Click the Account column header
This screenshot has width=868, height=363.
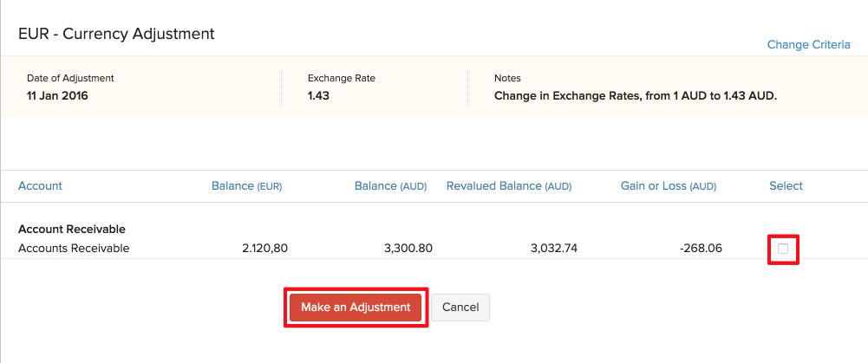point(40,185)
